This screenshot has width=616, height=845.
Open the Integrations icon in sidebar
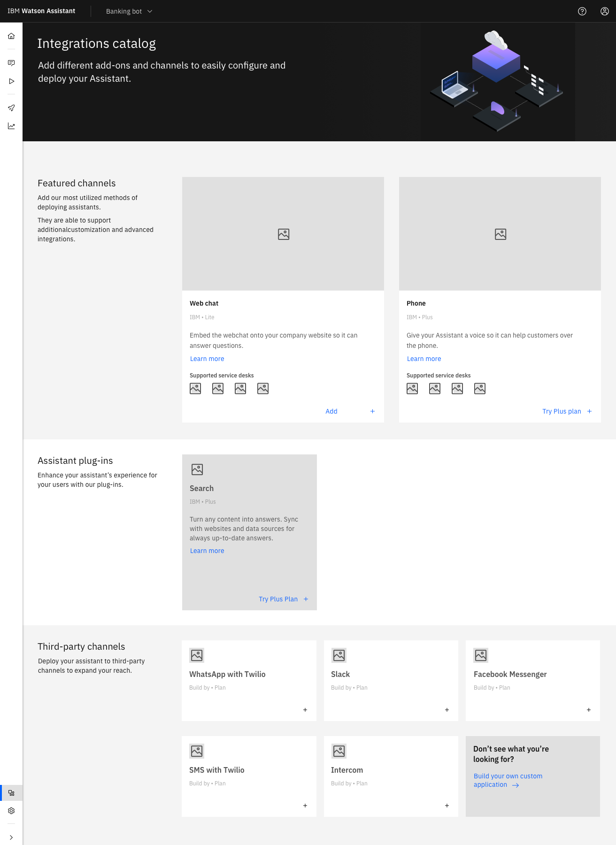pos(11,793)
